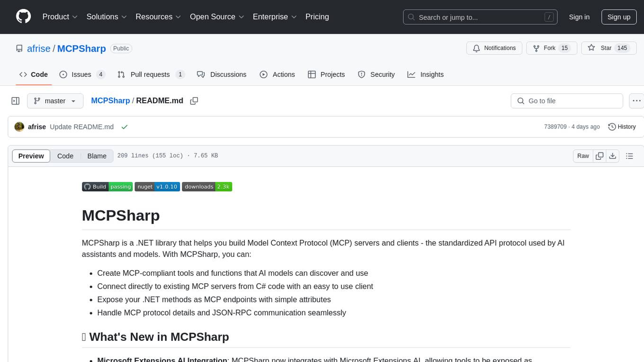Click the Issues count 4 badge
This screenshot has width=644, height=362.
[x=100, y=74]
